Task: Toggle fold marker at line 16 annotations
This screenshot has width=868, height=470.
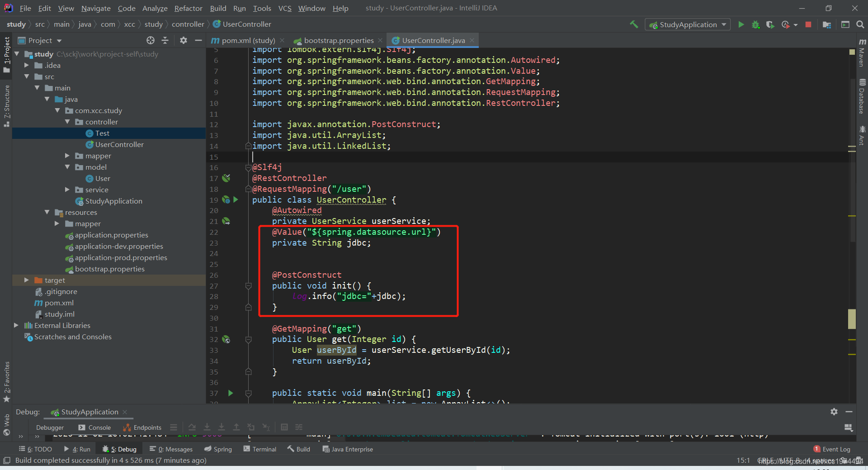Action: tap(248, 168)
